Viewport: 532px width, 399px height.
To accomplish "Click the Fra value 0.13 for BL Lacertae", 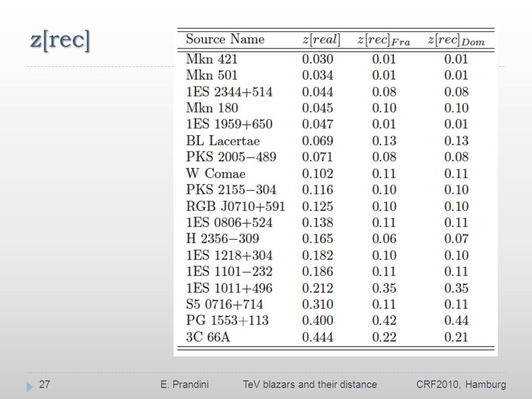I will 384,141.
